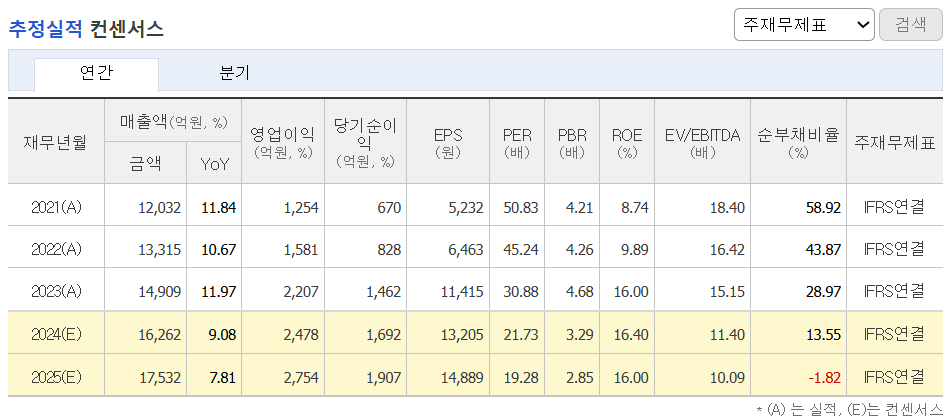Click ROE value 16.40
This screenshot has height=420, width=949.
tap(632, 333)
